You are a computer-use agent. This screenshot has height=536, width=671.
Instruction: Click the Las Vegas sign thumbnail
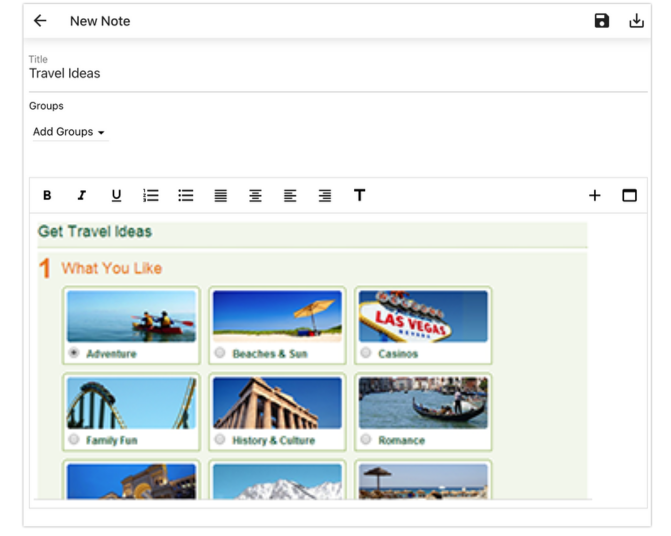pos(423,316)
